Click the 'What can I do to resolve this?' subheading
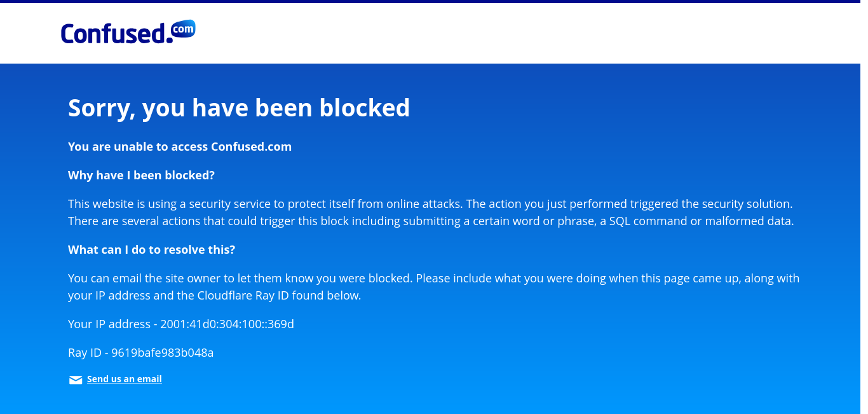This screenshot has height=414, width=868. pyautogui.click(x=151, y=250)
